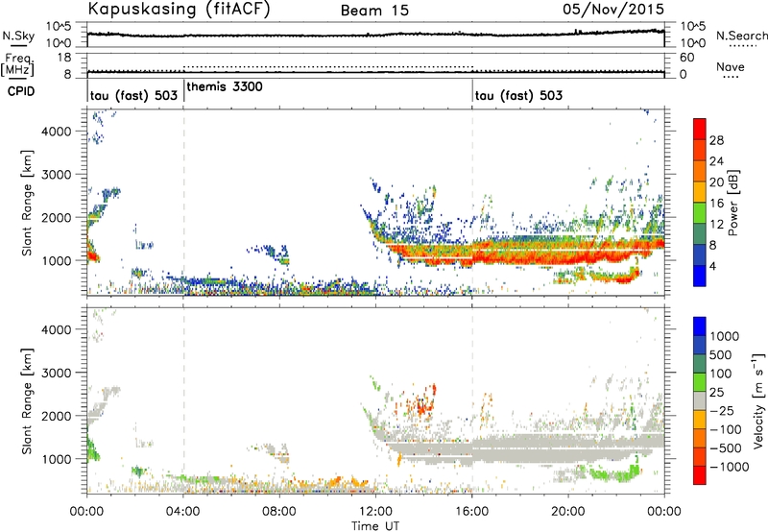Click the '28' tick on Power colorbar

(716, 140)
